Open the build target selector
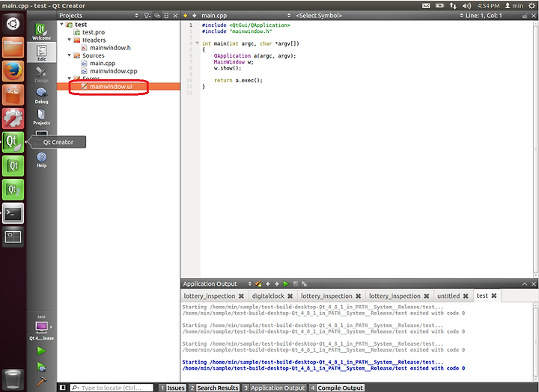539x392 pixels. point(41,328)
